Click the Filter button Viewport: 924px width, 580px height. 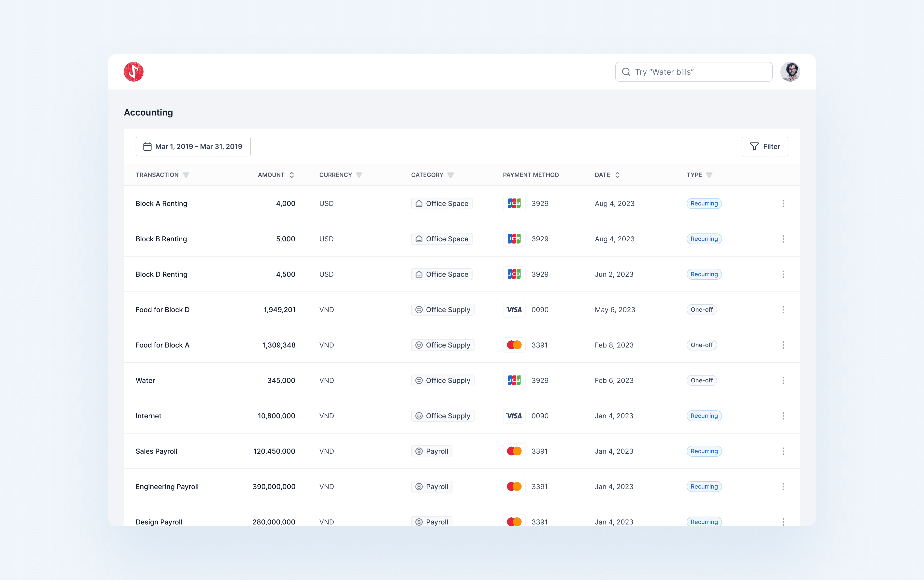coord(765,146)
